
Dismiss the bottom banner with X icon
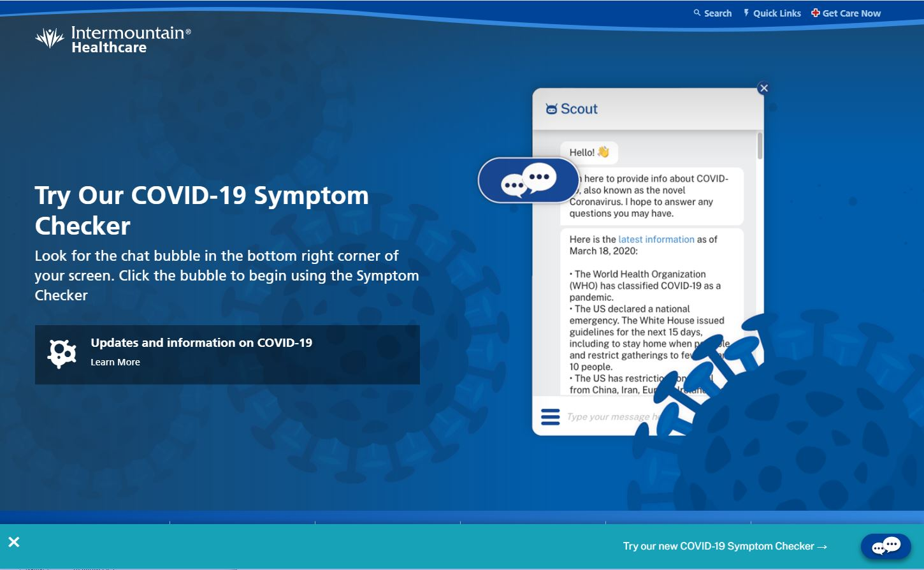pyautogui.click(x=14, y=542)
